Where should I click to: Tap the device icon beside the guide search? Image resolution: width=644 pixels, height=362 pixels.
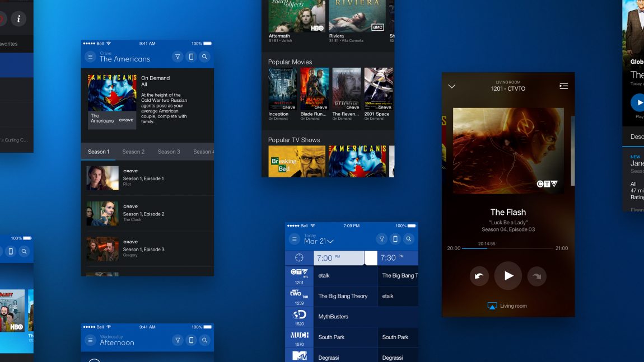coord(395,238)
